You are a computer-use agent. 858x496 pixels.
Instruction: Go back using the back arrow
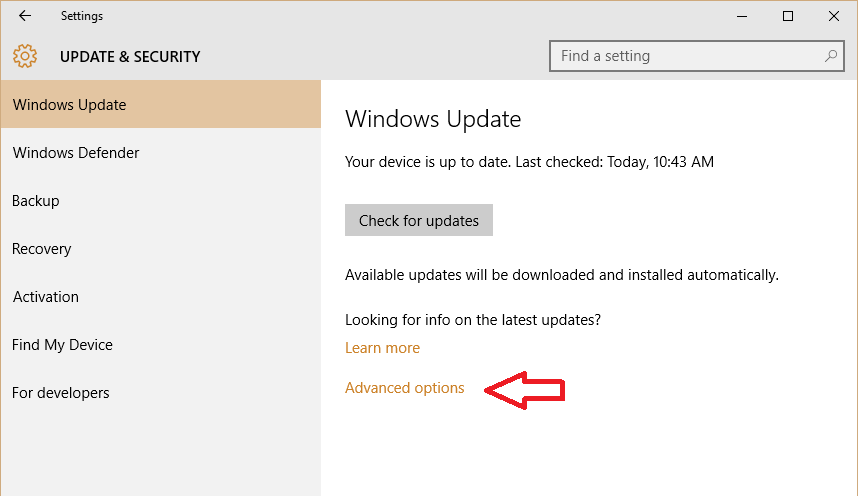(25, 16)
